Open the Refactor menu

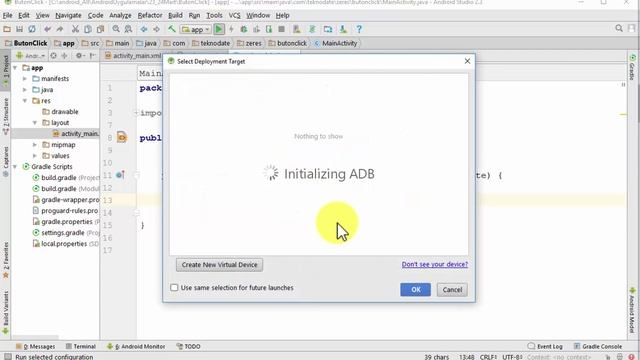pyautogui.click(x=150, y=15)
